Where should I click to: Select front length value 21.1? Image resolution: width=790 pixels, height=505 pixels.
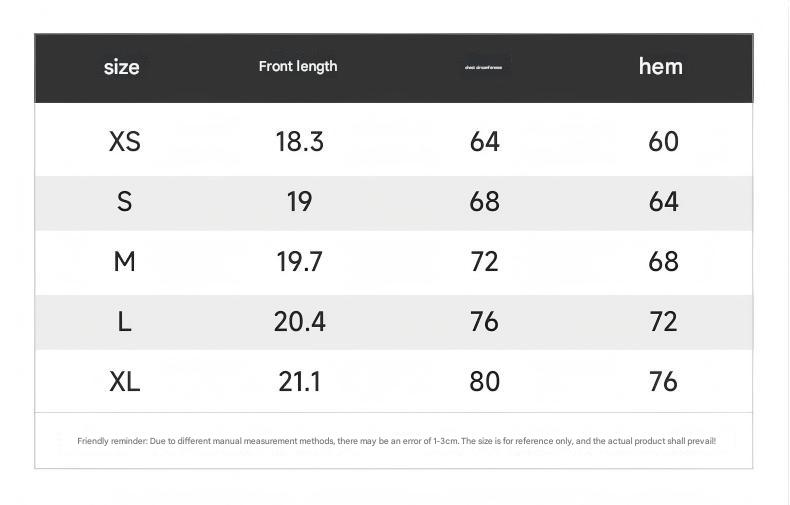pos(299,381)
